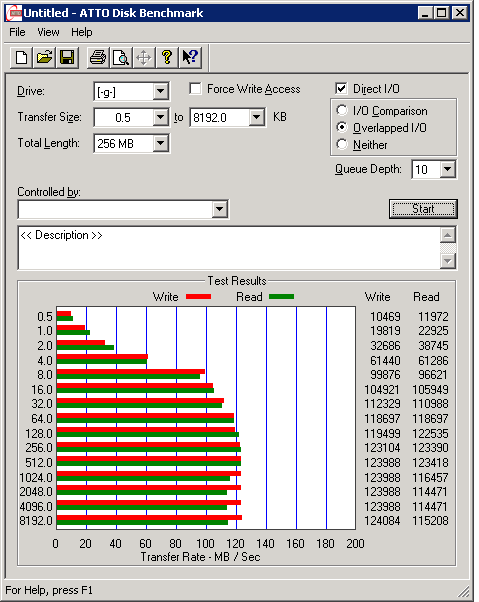Click the resize grip in status bar
This screenshot has height=602, width=479.
pos(464,592)
